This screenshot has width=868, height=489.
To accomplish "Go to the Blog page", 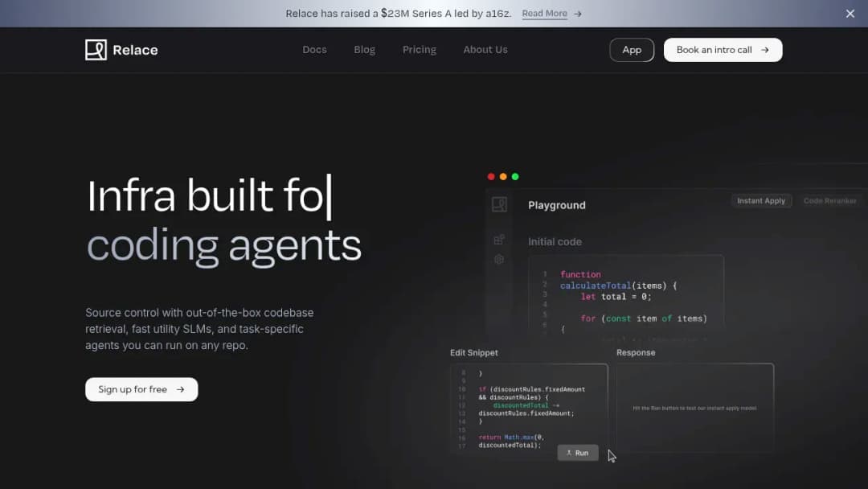I will point(365,50).
